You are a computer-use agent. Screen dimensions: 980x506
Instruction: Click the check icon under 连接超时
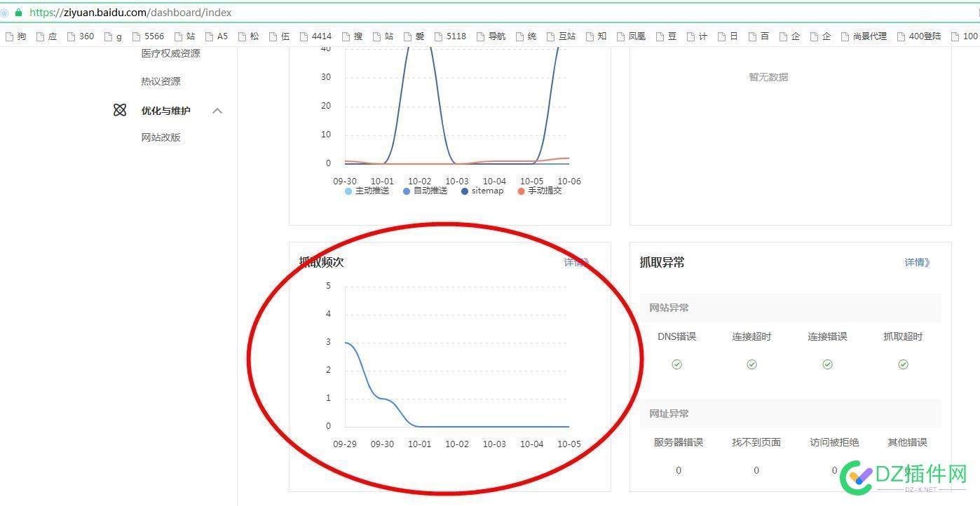(751, 364)
